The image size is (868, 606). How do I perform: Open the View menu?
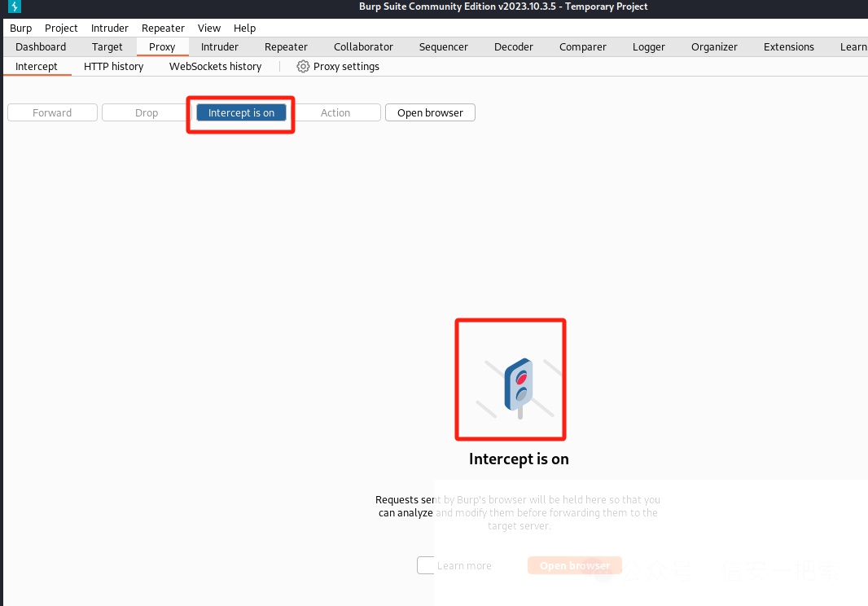pos(208,29)
